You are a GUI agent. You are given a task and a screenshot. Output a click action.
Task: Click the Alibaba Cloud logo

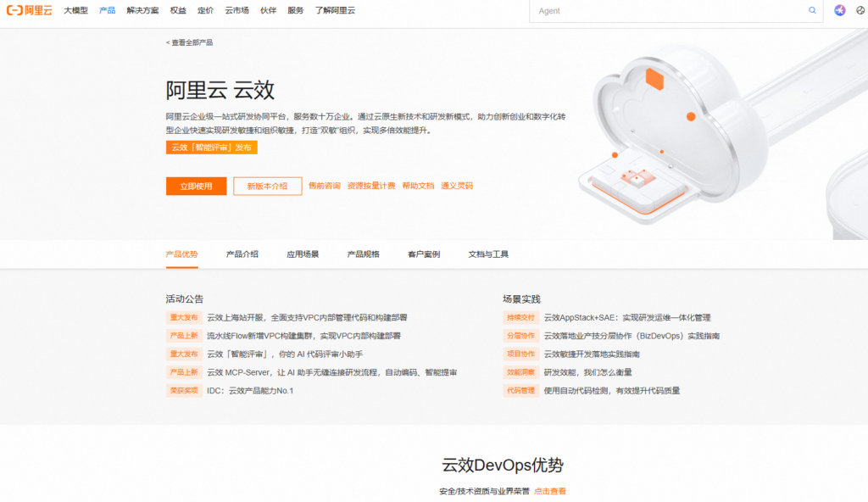(x=28, y=10)
